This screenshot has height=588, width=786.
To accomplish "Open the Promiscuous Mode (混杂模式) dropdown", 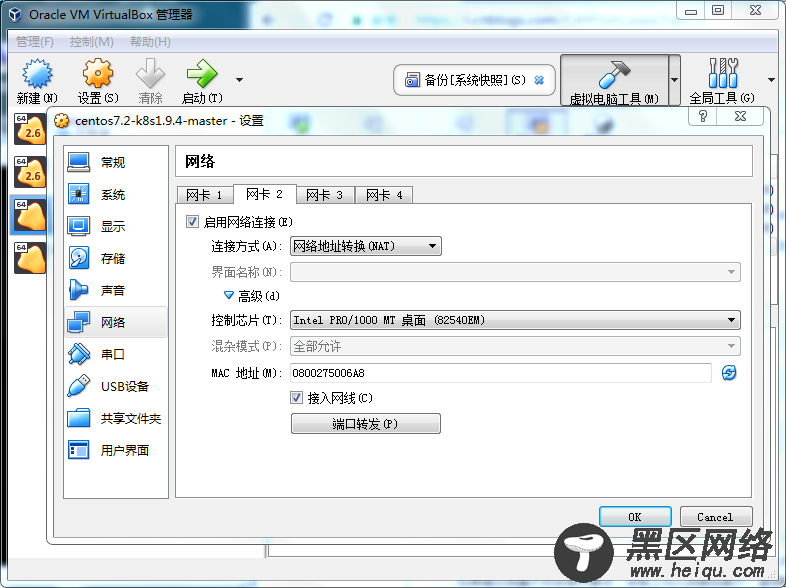I will coord(515,346).
